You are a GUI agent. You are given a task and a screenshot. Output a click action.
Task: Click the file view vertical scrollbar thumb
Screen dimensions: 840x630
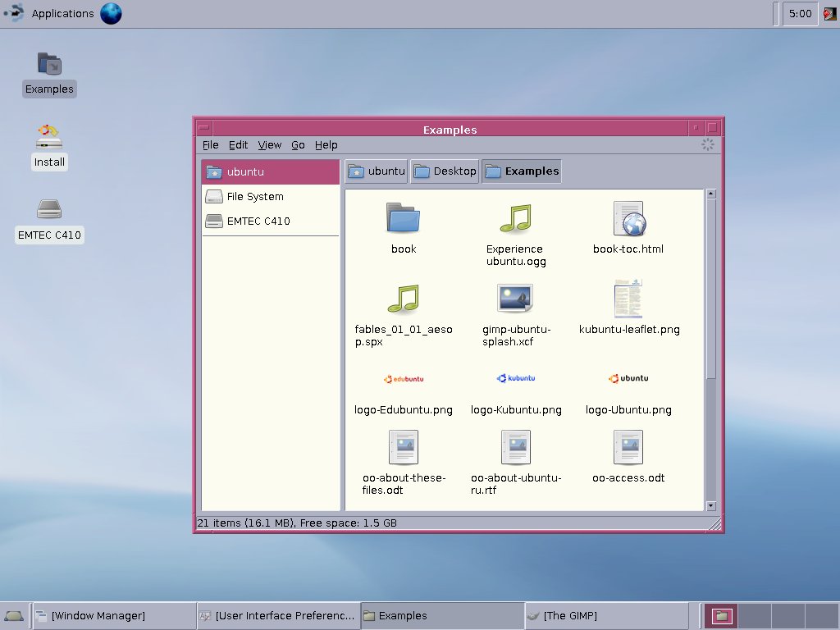711,290
